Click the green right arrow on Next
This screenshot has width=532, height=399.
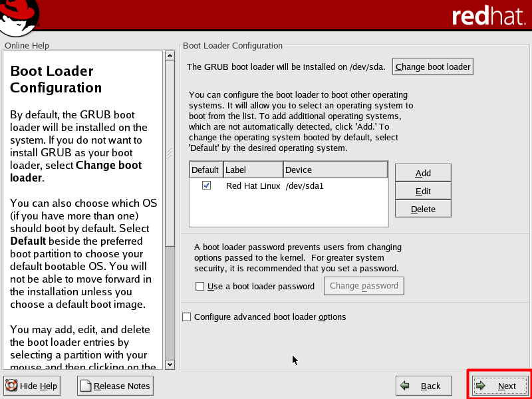(x=480, y=386)
